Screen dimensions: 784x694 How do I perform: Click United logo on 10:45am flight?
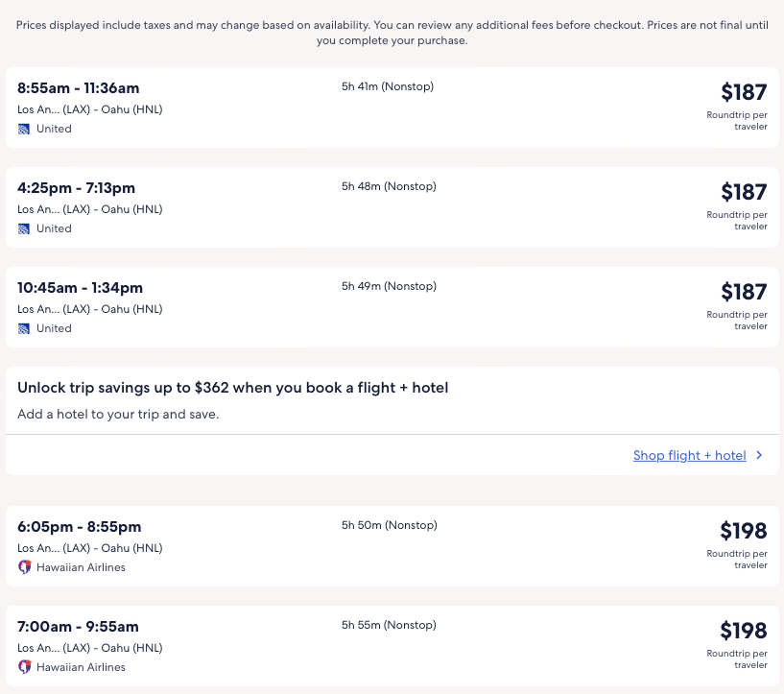coord(24,328)
